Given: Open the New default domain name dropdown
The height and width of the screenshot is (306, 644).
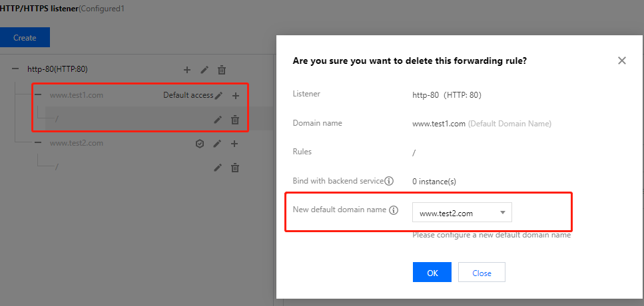Looking at the screenshot, I should coord(462,213).
